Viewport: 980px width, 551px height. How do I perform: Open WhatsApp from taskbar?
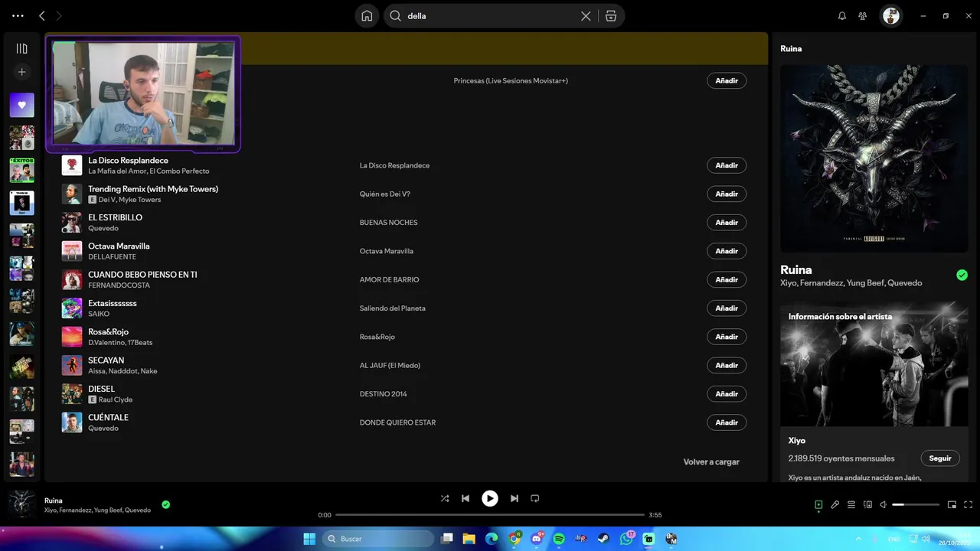pyautogui.click(x=627, y=539)
